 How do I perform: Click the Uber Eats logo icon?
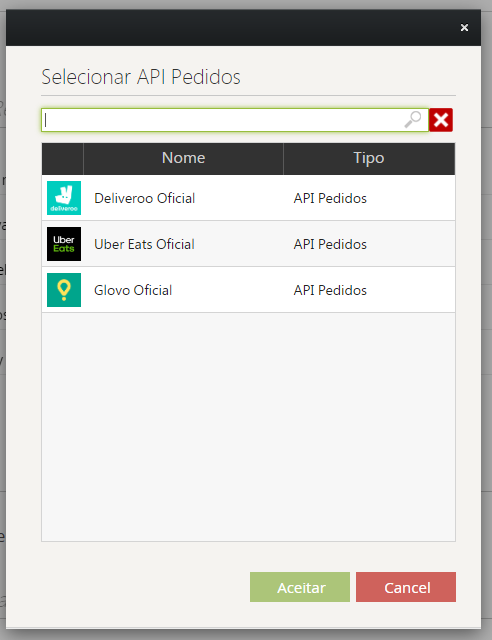point(64,244)
